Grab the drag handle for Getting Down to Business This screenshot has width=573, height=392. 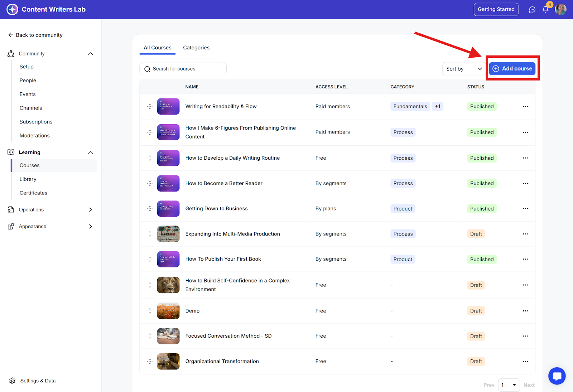coord(150,209)
